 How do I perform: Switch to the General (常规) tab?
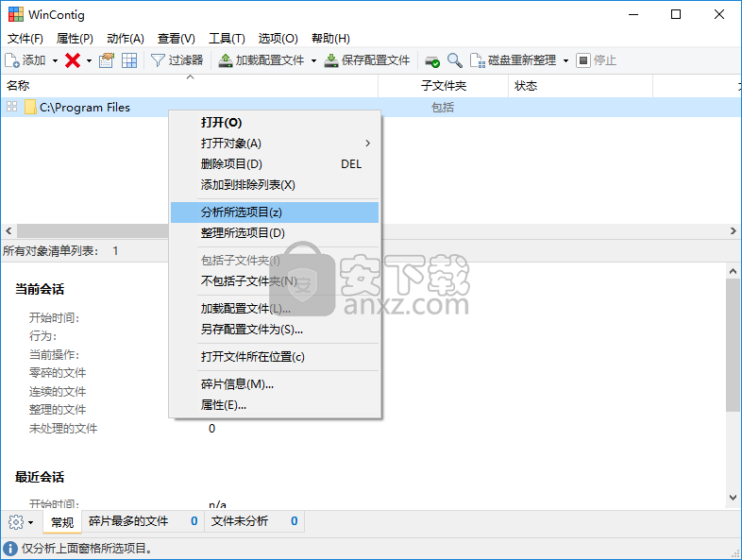62,522
